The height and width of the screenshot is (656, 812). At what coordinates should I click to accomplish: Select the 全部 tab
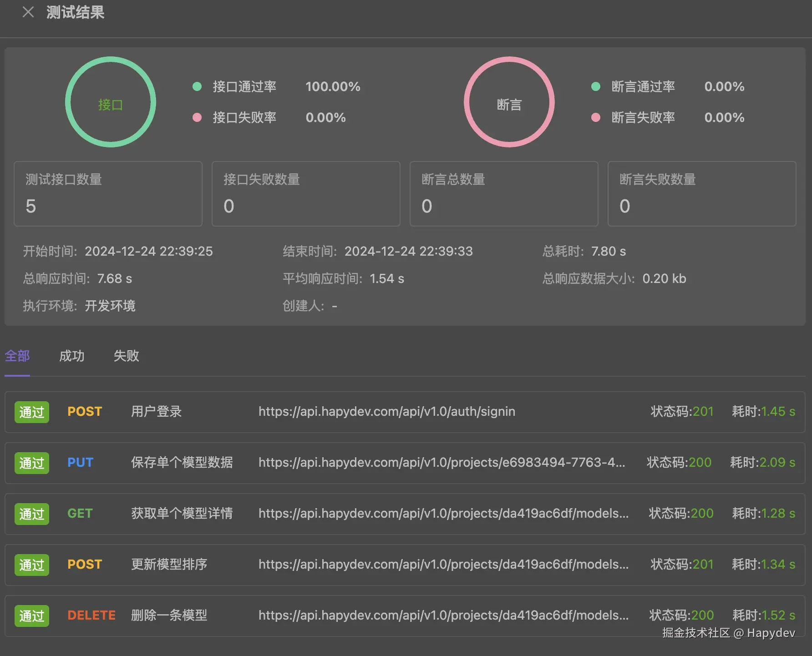pyautogui.click(x=17, y=356)
